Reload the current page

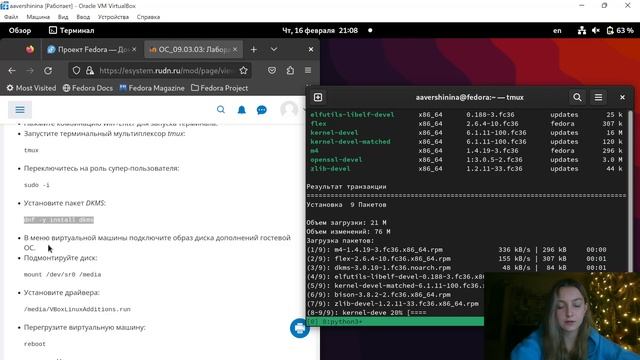[x=48, y=71]
